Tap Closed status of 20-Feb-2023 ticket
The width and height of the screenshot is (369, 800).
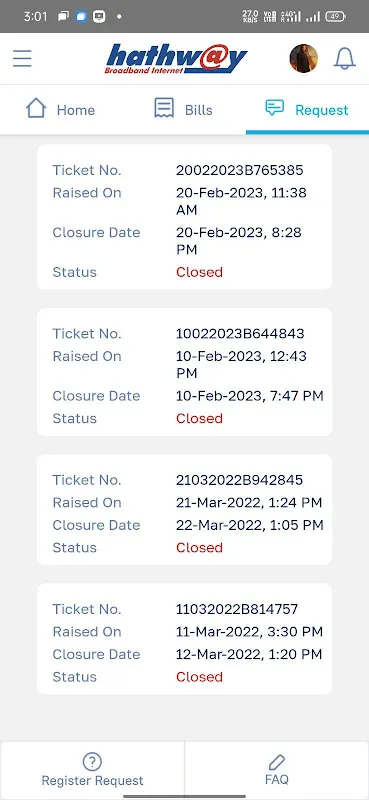click(200, 272)
